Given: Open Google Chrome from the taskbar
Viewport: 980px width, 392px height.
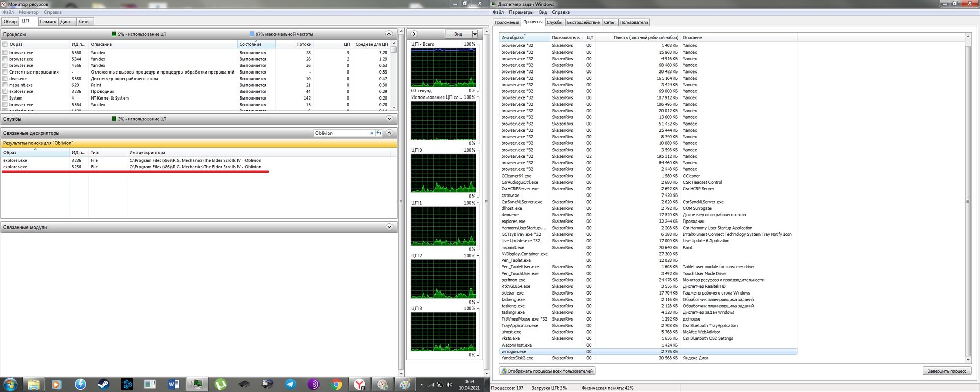Looking at the screenshot, I should pos(336,384).
